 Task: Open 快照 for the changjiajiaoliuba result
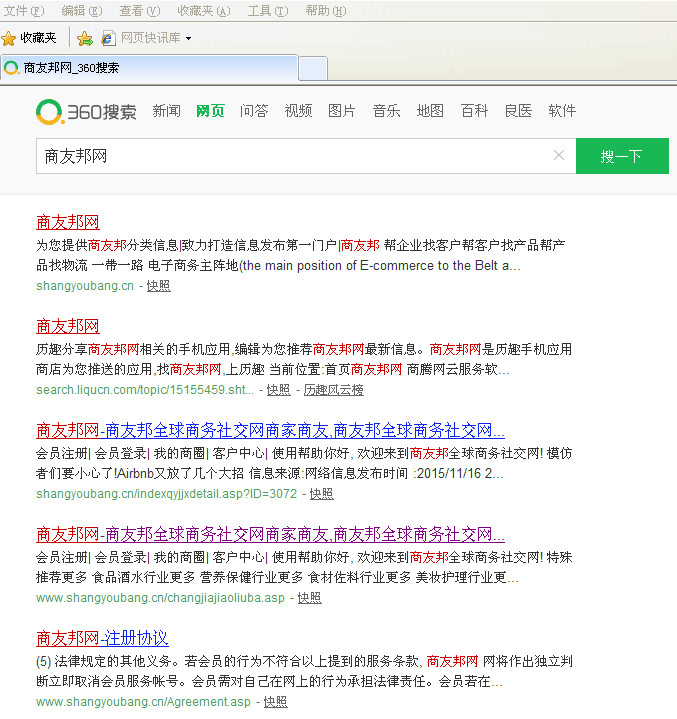[x=310, y=598]
